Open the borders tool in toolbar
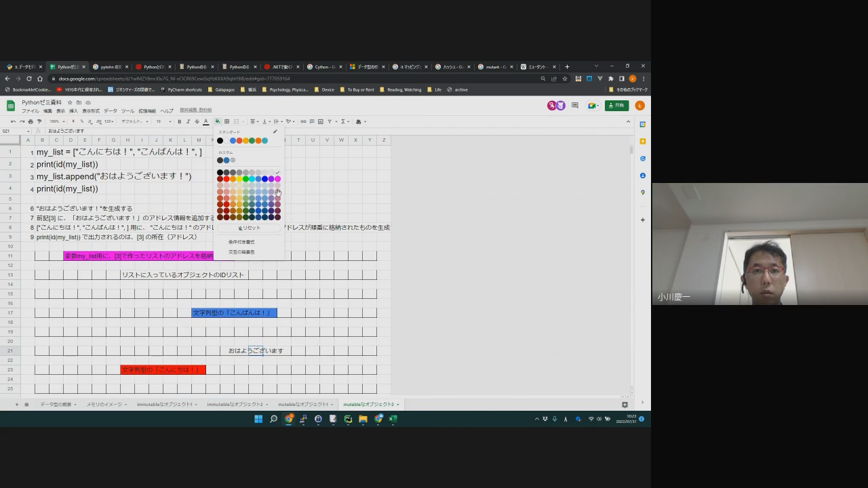Image resolution: width=868 pixels, height=488 pixels. (226, 122)
